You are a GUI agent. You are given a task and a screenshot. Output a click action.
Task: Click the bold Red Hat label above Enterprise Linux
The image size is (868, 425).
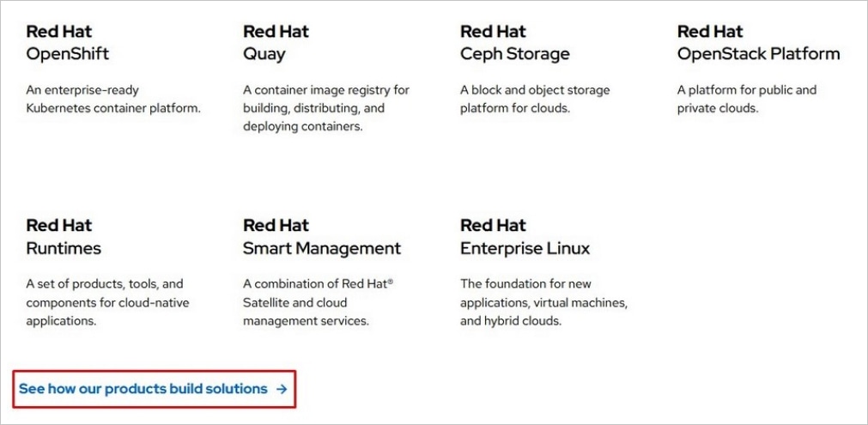[x=493, y=226]
